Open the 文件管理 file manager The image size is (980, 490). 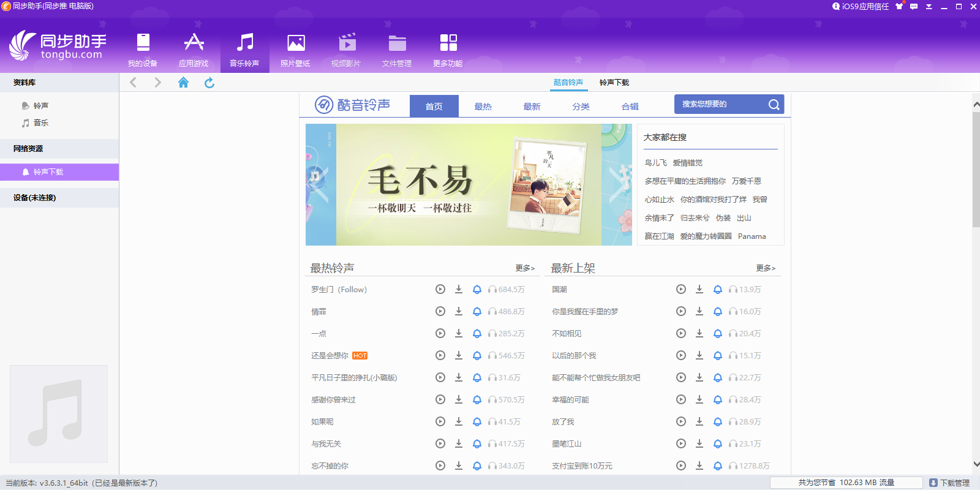click(x=397, y=49)
